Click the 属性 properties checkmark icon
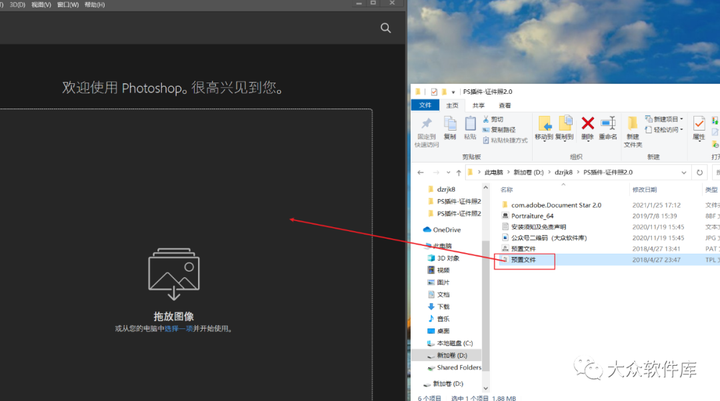 tap(699, 124)
